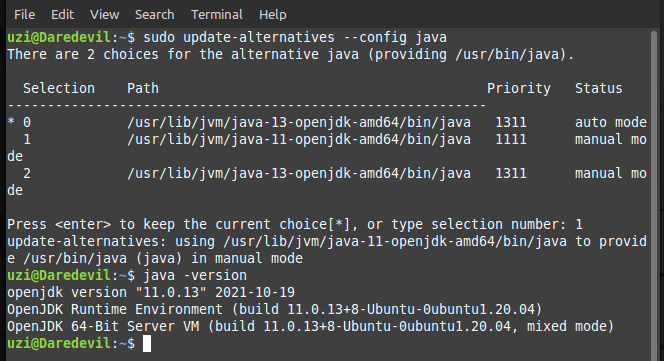Click the 1311 priority in row 0

click(x=511, y=122)
